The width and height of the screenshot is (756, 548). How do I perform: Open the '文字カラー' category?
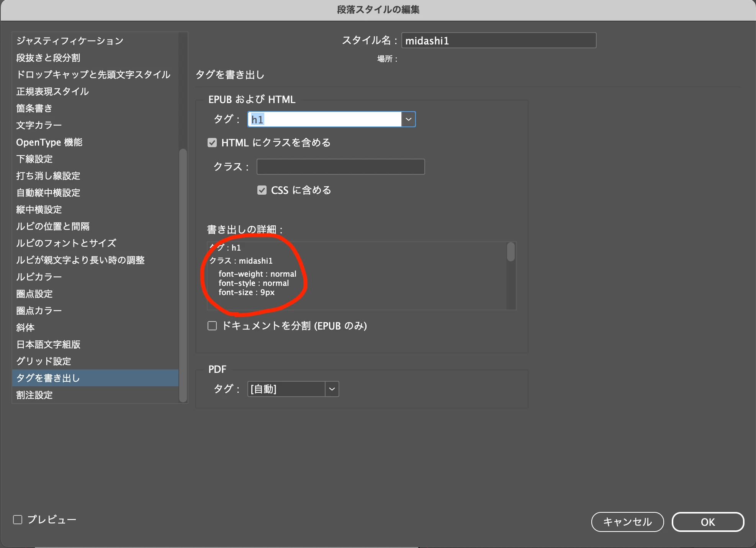tap(39, 125)
